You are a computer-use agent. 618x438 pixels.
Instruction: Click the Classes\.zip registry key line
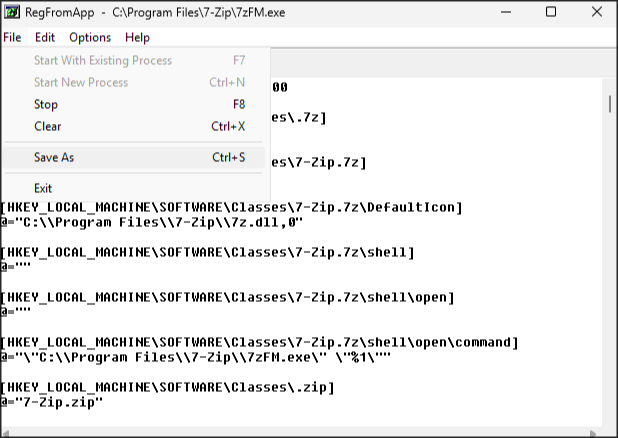pyautogui.click(x=167, y=387)
